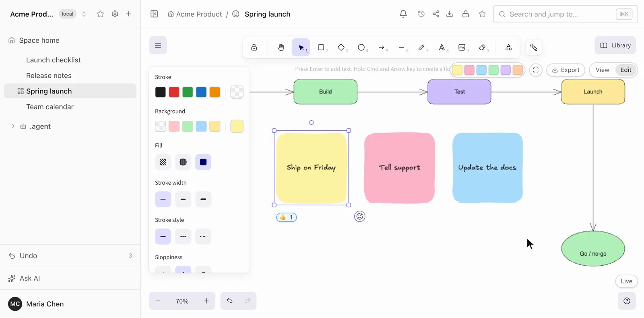Select the Rectangle shape tool
The width and height of the screenshot is (644, 318).
coord(321,47)
